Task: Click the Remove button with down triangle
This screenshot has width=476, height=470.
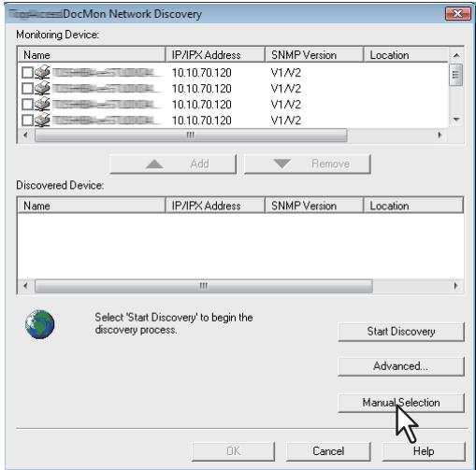Action: pyautogui.click(x=308, y=164)
